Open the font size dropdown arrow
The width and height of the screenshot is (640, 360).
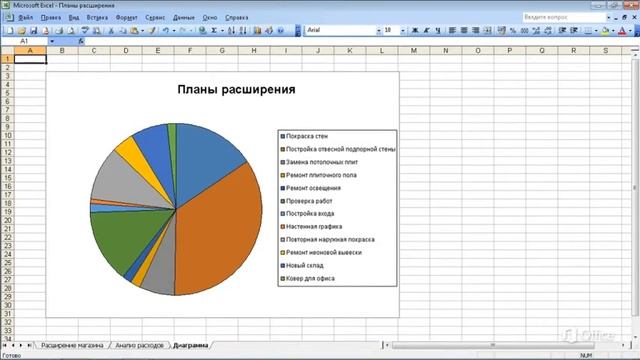tap(402, 30)
